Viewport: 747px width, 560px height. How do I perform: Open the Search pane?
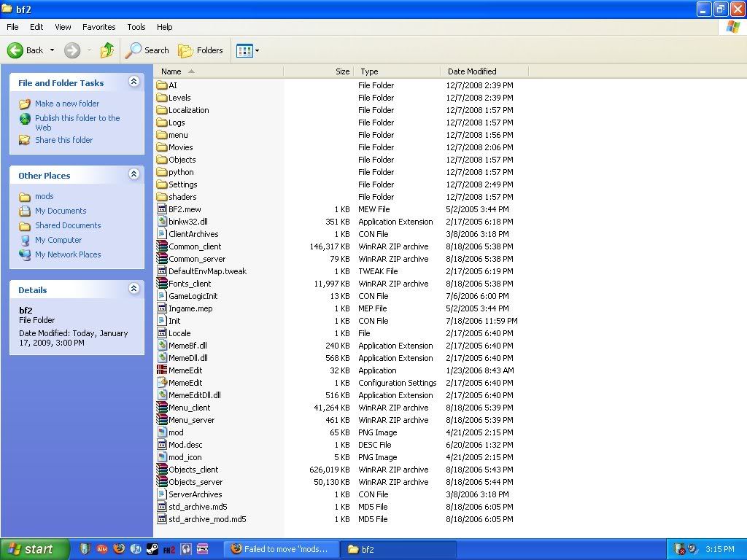[x=147, y=50]
